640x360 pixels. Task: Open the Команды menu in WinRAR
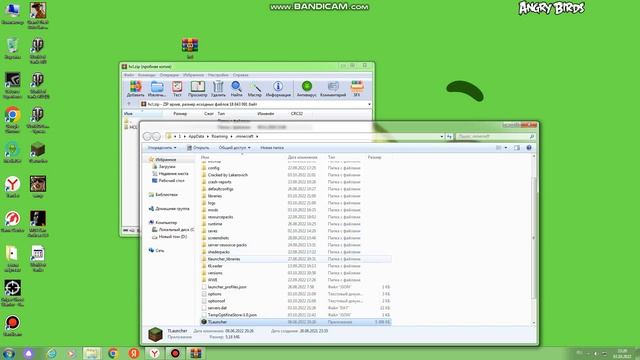pyautogui.click(x=147, y=75)
